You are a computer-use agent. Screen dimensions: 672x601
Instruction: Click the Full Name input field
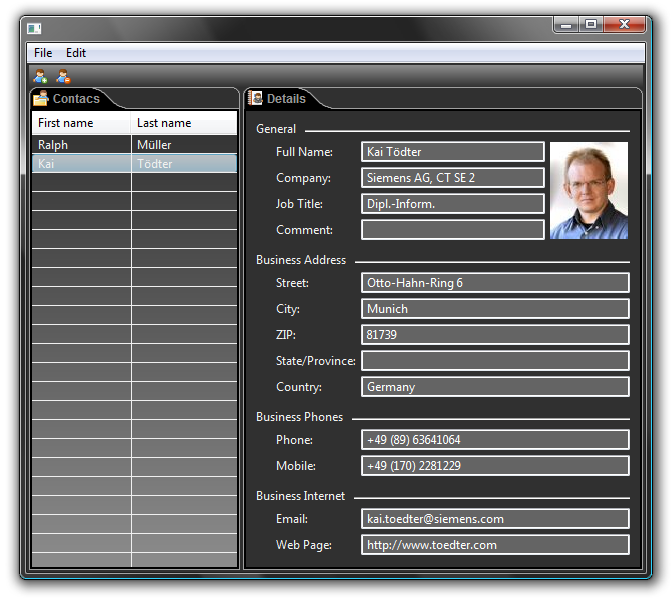click(x=453, y=152)
